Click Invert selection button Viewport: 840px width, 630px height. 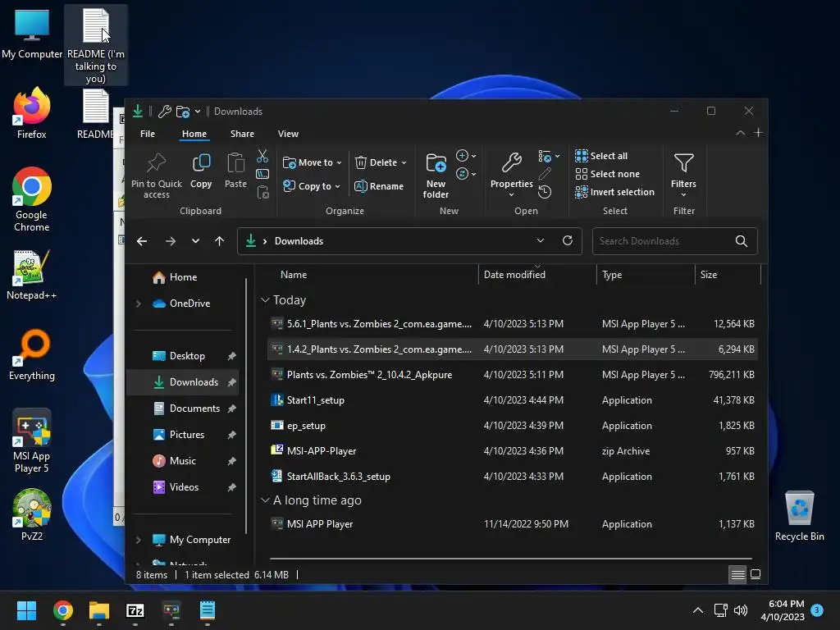click(x=614, y=192)
